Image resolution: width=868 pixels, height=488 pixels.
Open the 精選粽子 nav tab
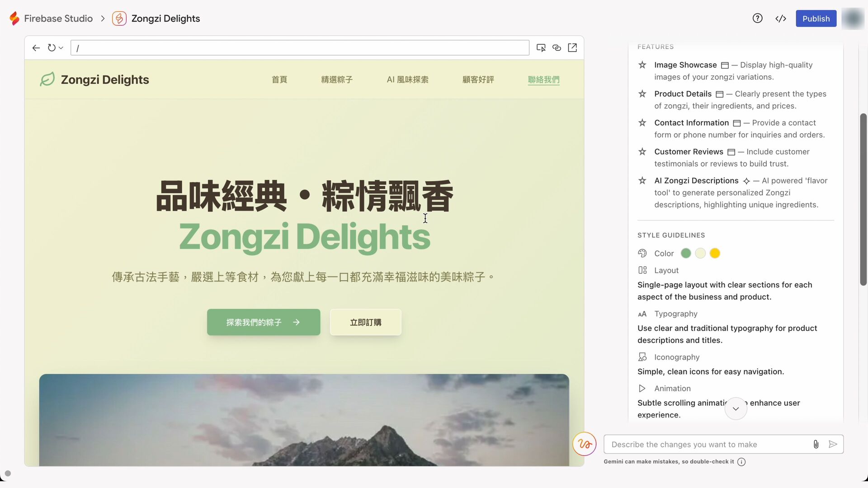337,80
